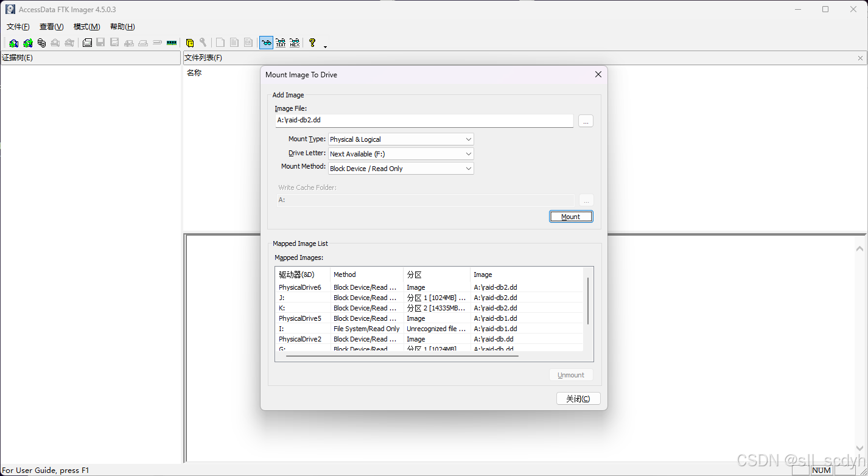Click the Detect EFS Encryption key icon
Image resolution: width=868 pixels, height=476 pixels.
coord(203,43)
